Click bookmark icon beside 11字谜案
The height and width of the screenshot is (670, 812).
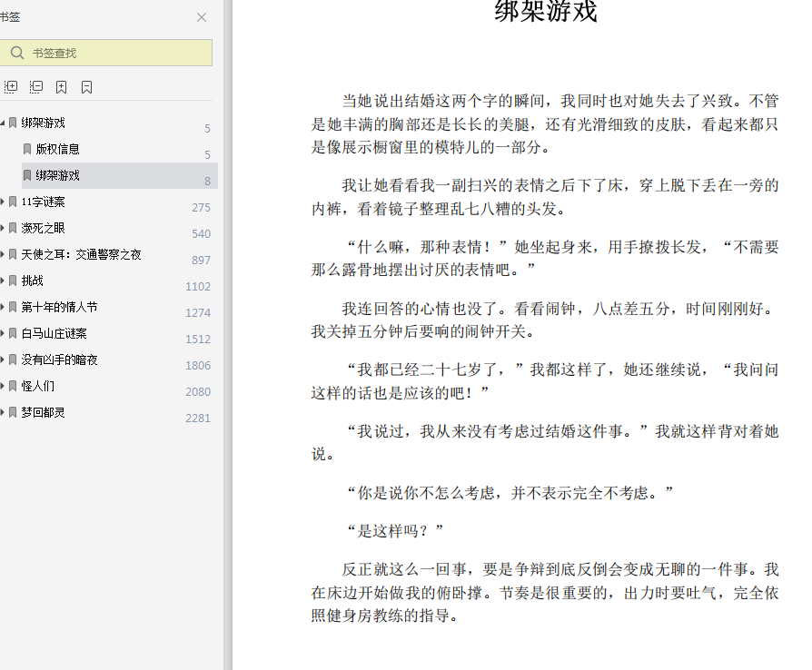point(13,202)
